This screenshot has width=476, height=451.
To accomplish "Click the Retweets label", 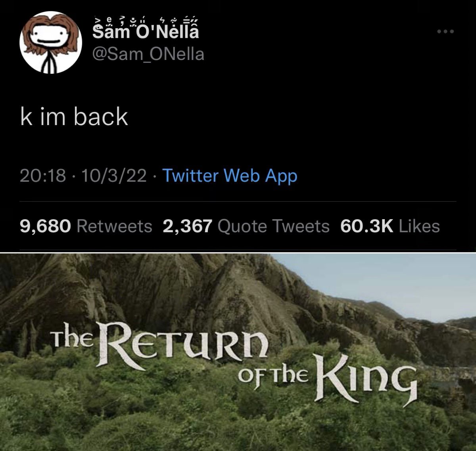I will (113, 226).
